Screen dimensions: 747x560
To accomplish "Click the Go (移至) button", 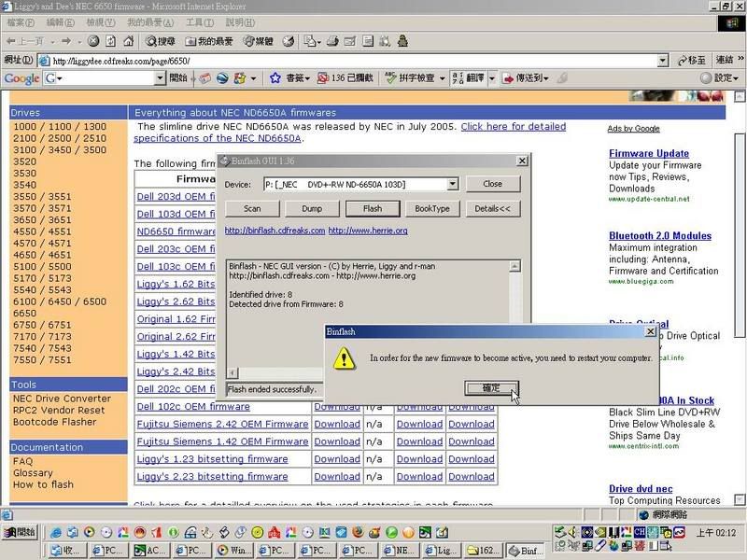I will coord(691,61).
